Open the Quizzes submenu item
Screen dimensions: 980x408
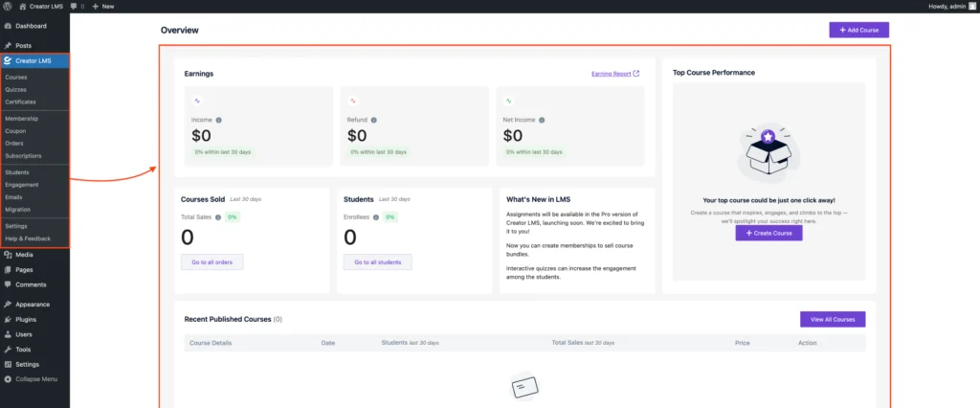click(15, 89)
